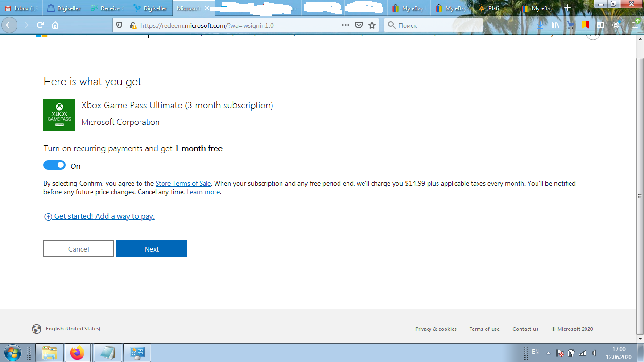Click the Xbox Game Pass Ultimate title
The image size is (644, 362).
pos(177,105)
